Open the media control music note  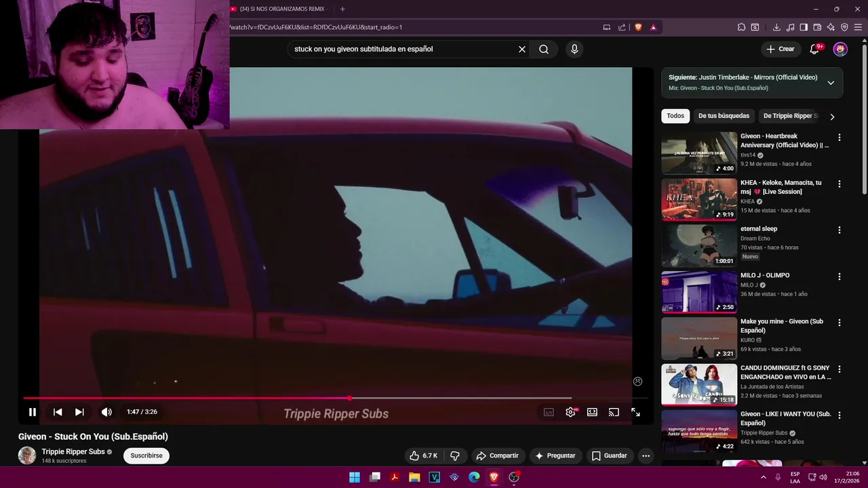coord(790,27)
